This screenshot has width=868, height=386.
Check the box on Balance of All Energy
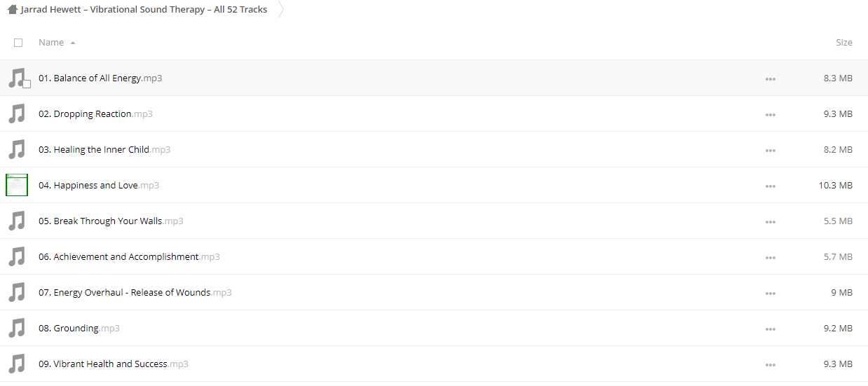point(27,84)
